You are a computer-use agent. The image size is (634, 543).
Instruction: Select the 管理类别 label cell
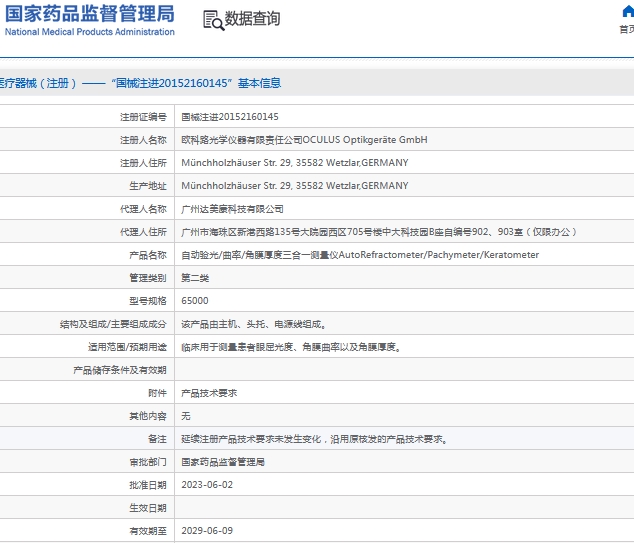148,278
